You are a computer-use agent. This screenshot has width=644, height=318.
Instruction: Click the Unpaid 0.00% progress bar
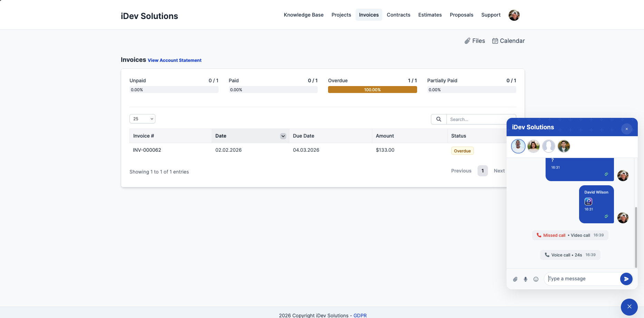pyautogui.click(x=174, y=90)
